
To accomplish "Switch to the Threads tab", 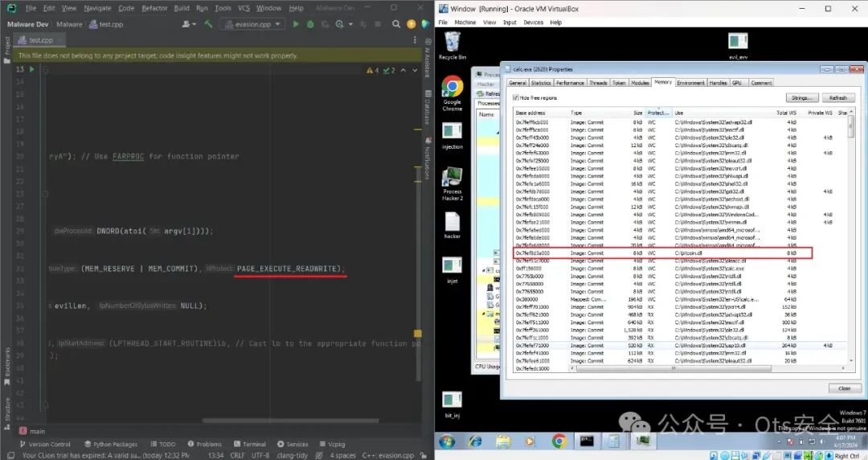I will 598,83.
